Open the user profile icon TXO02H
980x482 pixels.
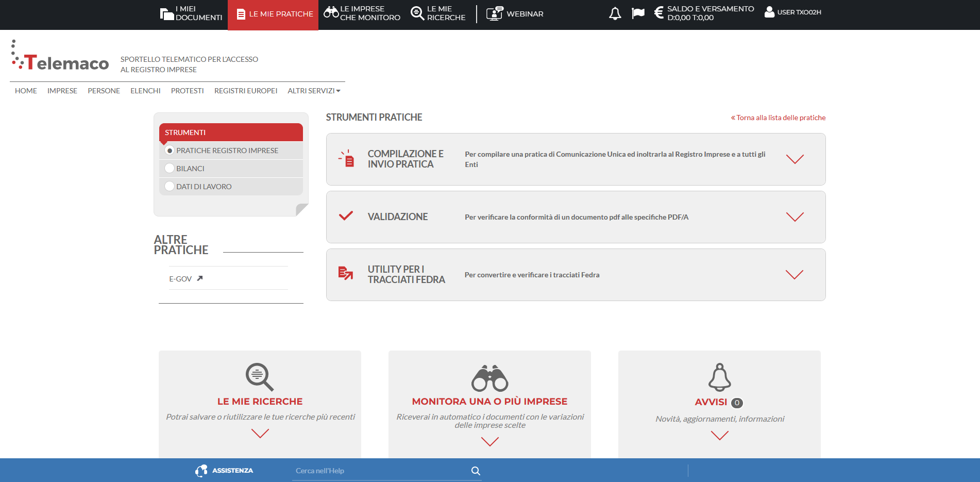769,12
